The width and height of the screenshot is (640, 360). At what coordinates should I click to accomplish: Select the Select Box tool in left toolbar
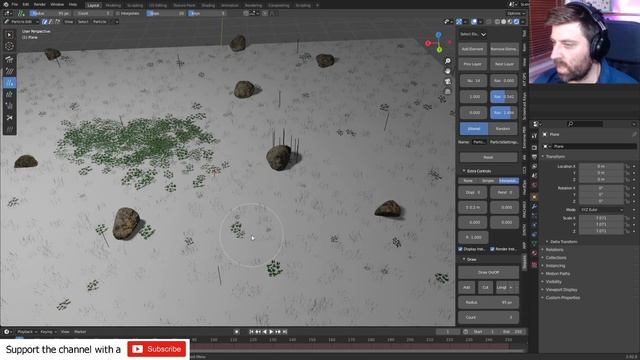tap(9, 35)
